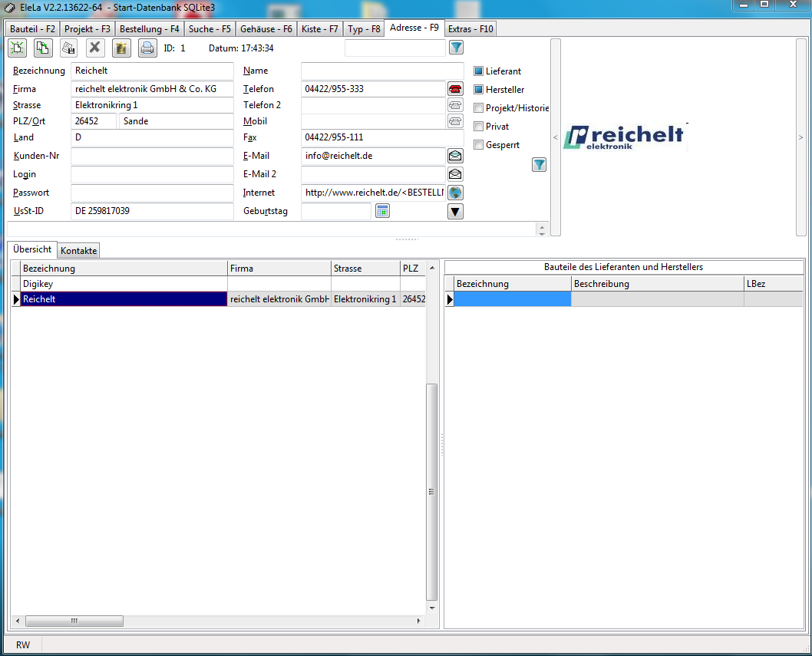Open the calendar picker for Geburtstag

(382, 211)
